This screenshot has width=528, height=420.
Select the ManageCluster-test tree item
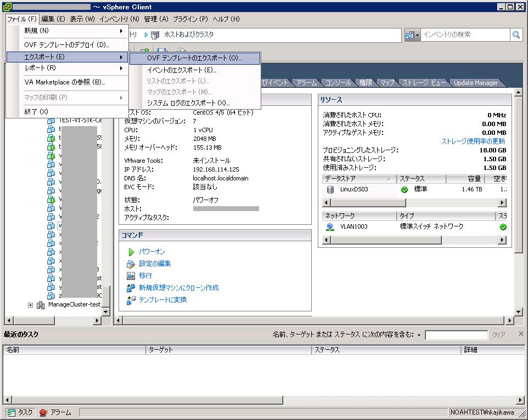(74, 305)
